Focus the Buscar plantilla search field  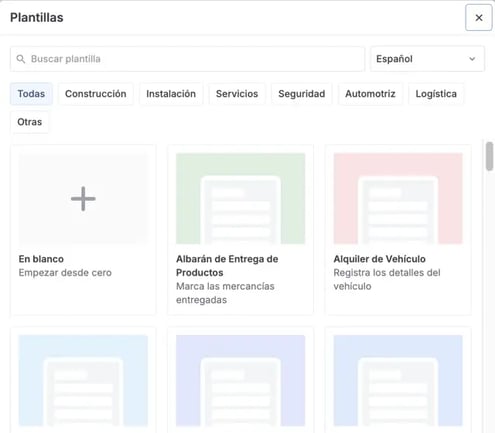(187, 59)
